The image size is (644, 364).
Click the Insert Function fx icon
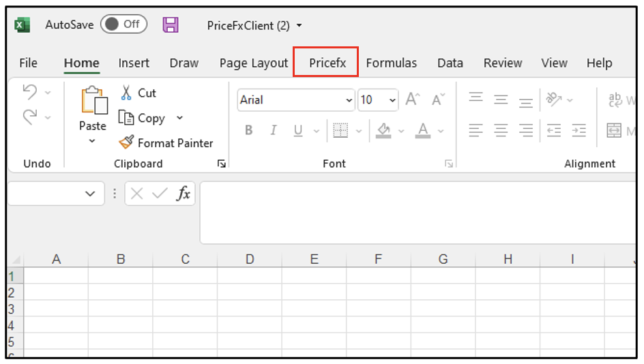tap(183, 194)
